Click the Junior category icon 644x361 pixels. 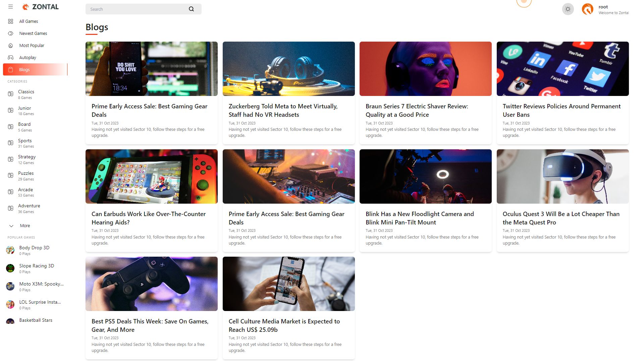tap(11, 110)
